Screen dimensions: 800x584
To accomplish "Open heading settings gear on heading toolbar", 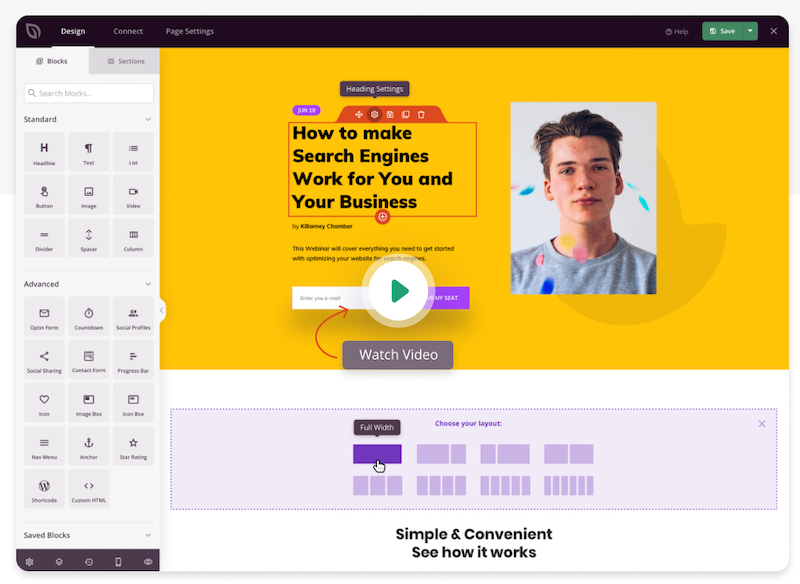I will [374, 114].
